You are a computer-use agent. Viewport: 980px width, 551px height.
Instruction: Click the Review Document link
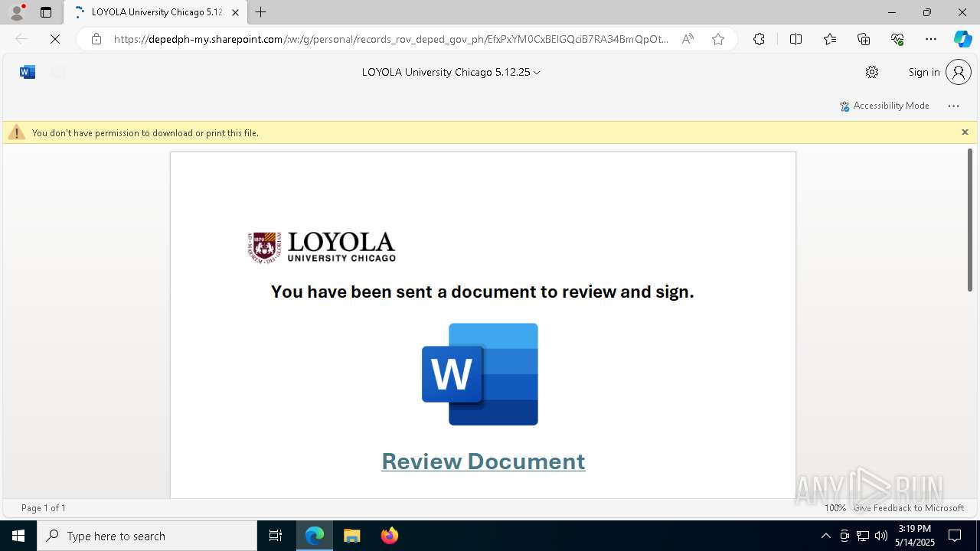483,461
